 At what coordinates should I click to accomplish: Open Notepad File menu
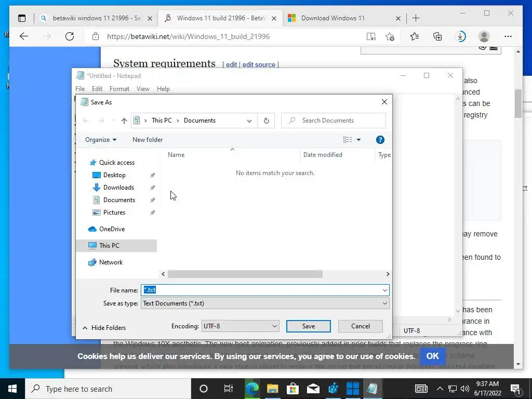[x=80, y=89]
